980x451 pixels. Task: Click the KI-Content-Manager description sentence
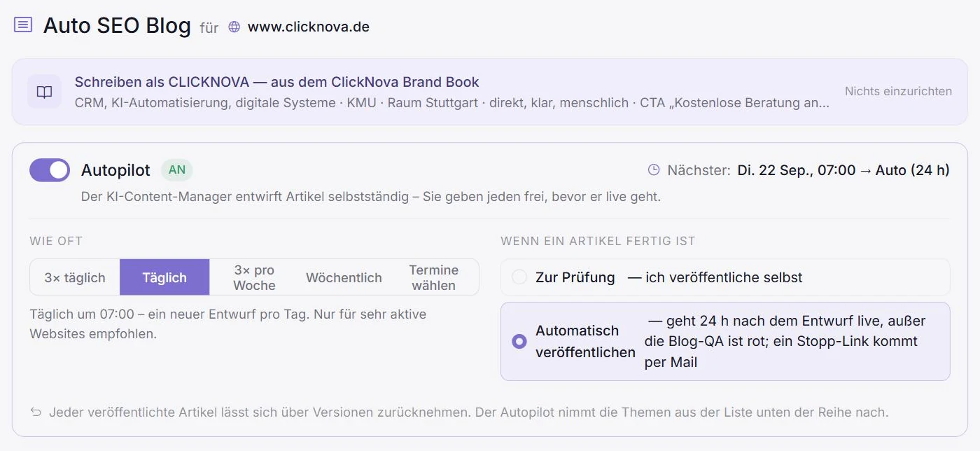[371, 197]
